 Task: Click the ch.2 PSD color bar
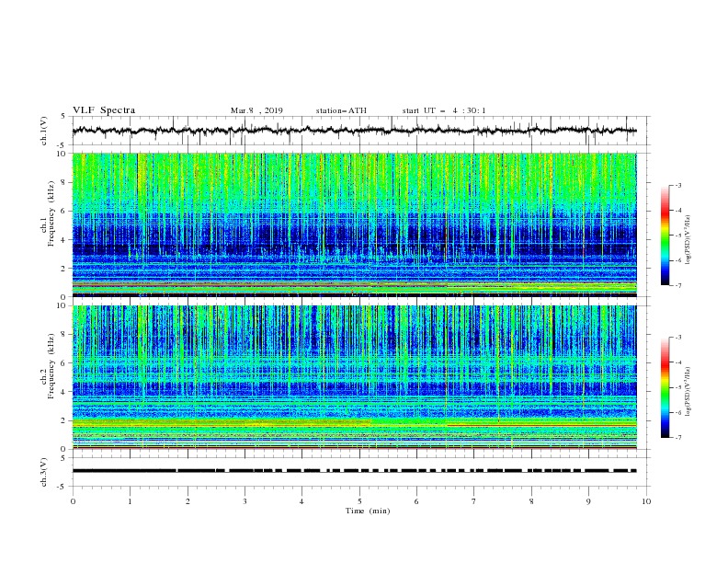665,387
